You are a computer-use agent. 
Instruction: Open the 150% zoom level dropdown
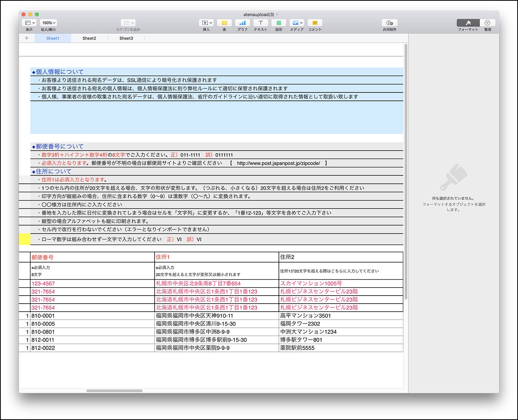(48, 23)
